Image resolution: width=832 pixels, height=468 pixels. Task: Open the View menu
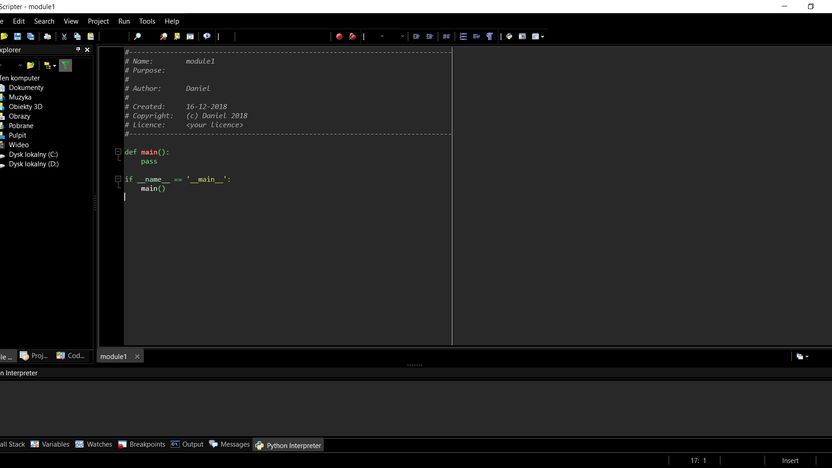[71, 21]
